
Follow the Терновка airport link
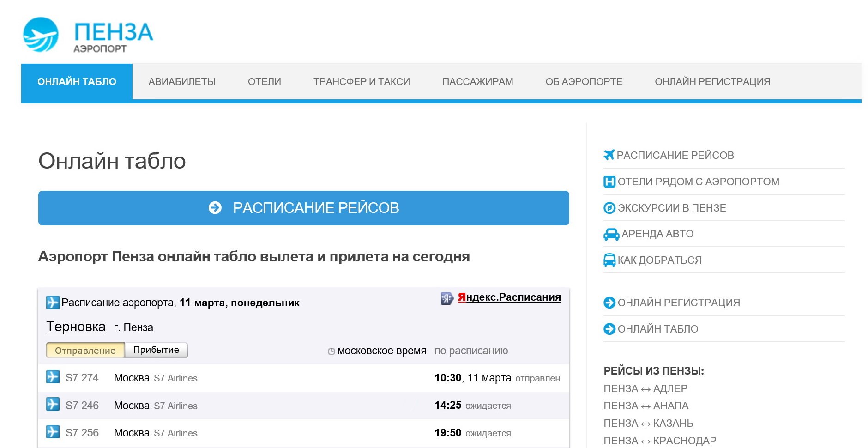click(76, 327)
